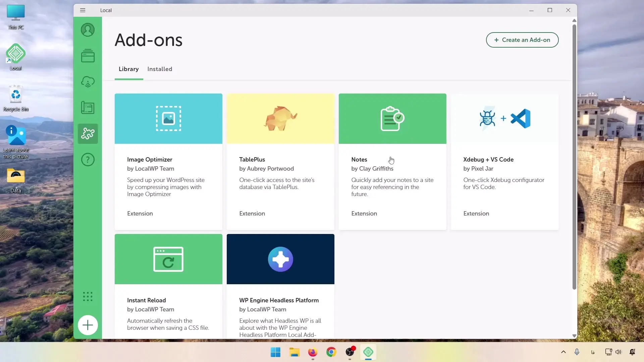Click the TablePlus title text

coord(252,160)
